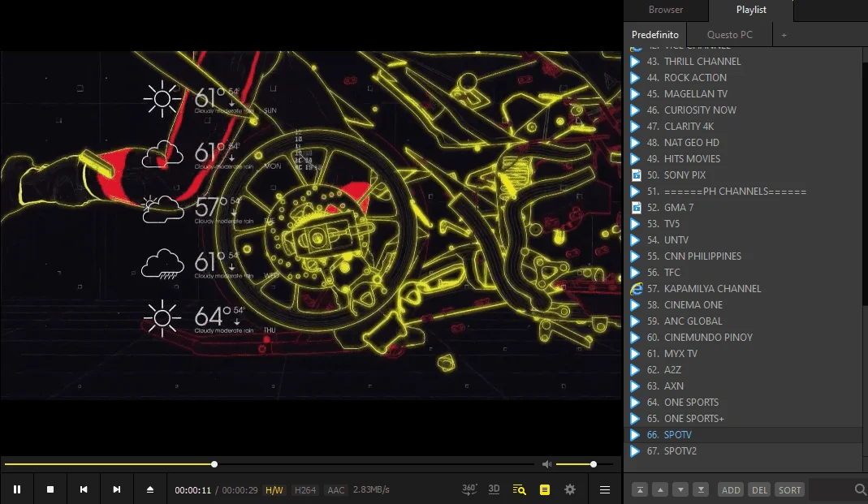Click the AAC audio codec label
The image size is (868, 504).
point(336,489)
